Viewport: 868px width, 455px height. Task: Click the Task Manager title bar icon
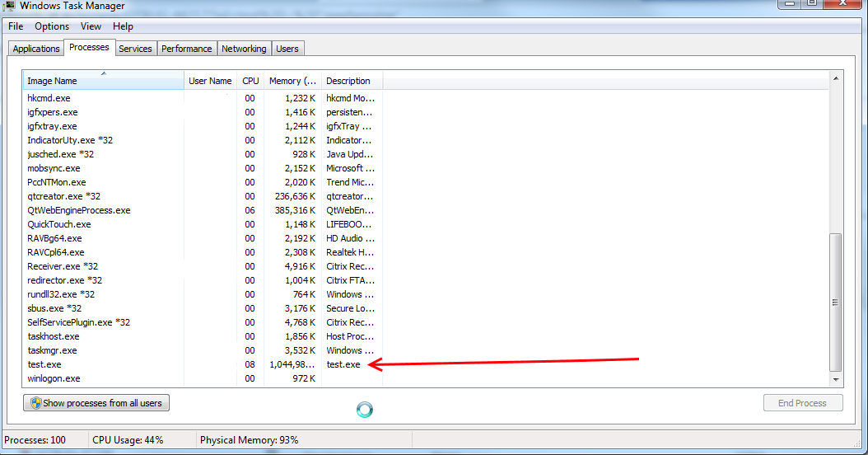pyautogui.click(x=9, y=6)
